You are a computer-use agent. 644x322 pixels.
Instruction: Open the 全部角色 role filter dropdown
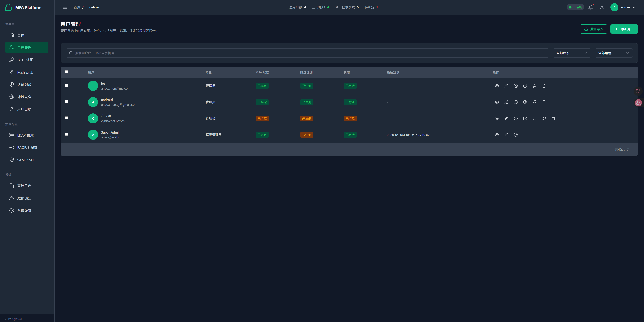(x=613, y=53)
